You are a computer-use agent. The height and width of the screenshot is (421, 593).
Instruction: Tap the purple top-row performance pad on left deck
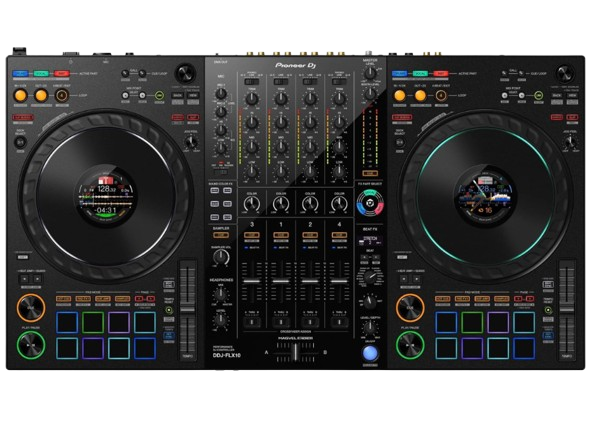click(x=119, y=322)
